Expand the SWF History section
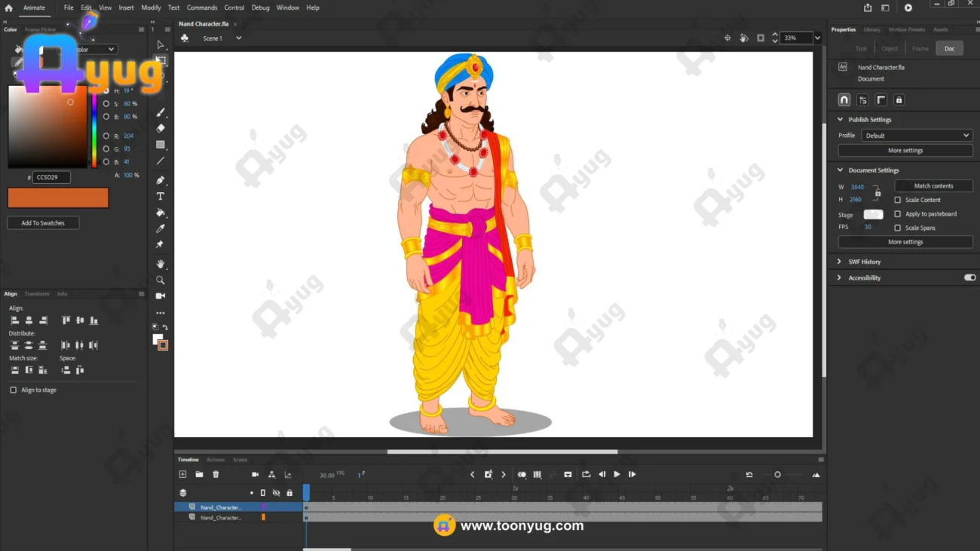 [840, 262]
